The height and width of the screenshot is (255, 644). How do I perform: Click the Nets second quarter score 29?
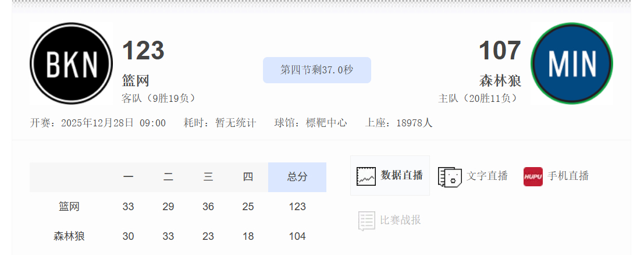[x=168, y=207]
